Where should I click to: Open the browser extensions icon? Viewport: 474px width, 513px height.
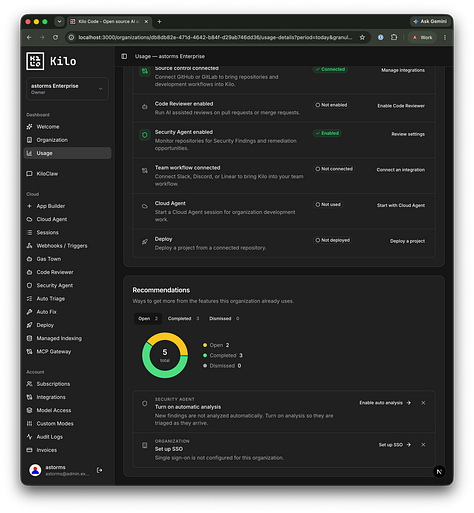point(394,38)
